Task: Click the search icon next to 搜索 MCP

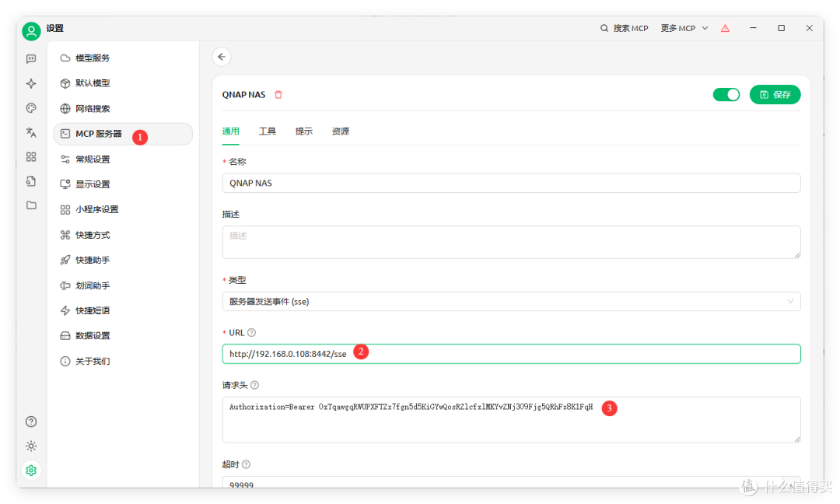Action: [x=604, y=28]
